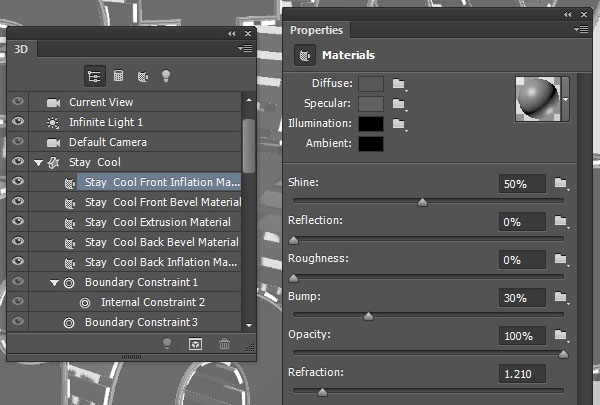Click the 3D panel scroll down arrow

pyautogui.click(x=249, y=325)
